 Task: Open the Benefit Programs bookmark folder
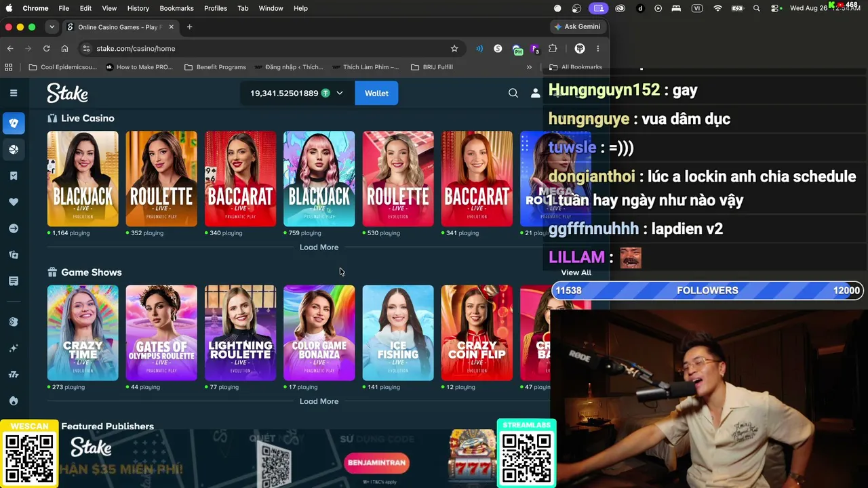(x=215, y=67)
